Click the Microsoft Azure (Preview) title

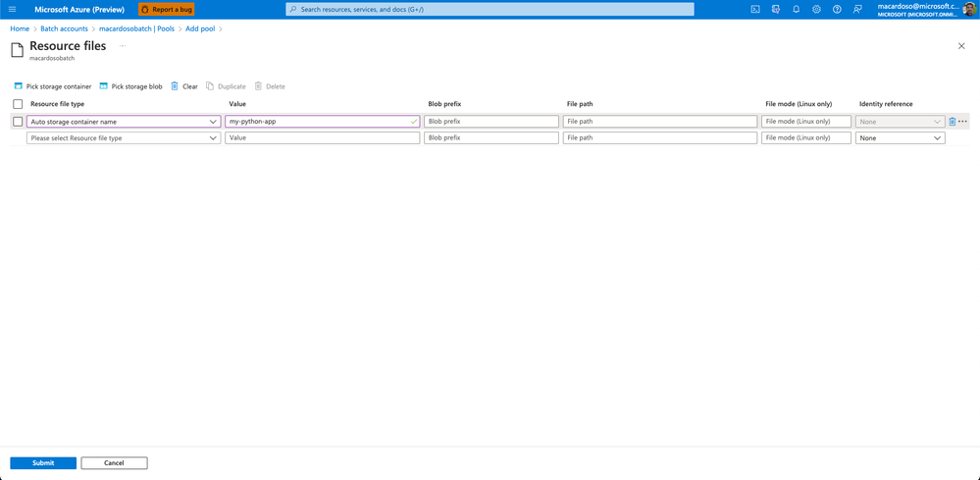point(79,10)
